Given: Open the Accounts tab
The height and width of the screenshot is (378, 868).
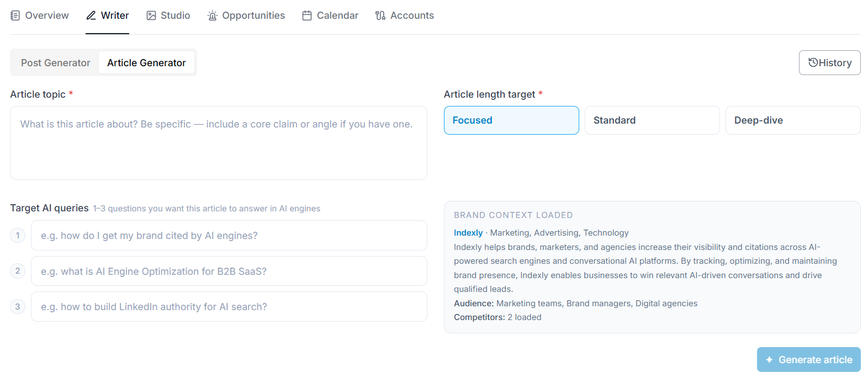Looking at the screenshot, I should coord(405,15).
